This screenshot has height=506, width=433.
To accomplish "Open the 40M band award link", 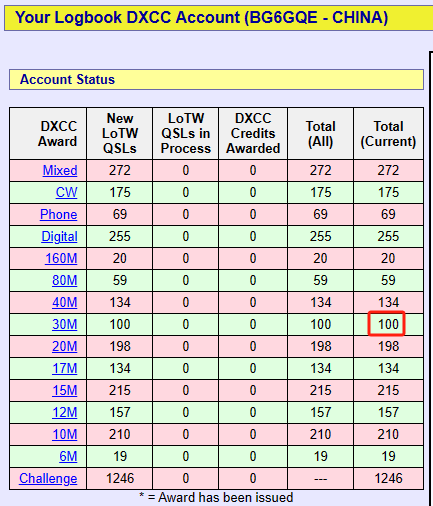I will (65, 302).
